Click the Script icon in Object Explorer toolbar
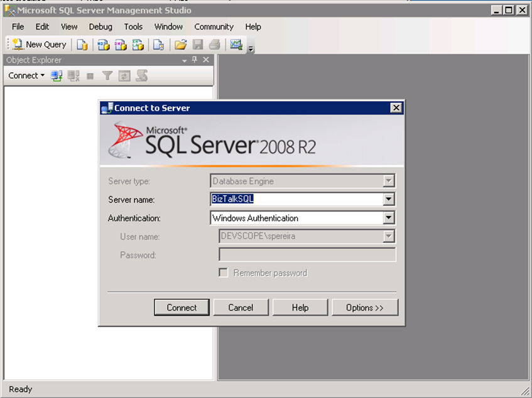Viewport: 532px width, 398px height. pyautogui.click(x=141, y=75)
